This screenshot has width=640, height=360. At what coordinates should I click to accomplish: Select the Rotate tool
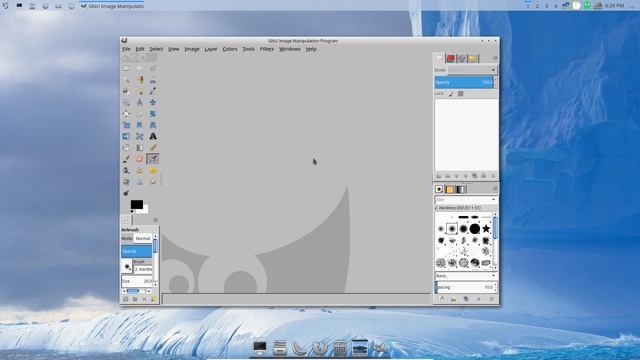(x=153, y=114)
